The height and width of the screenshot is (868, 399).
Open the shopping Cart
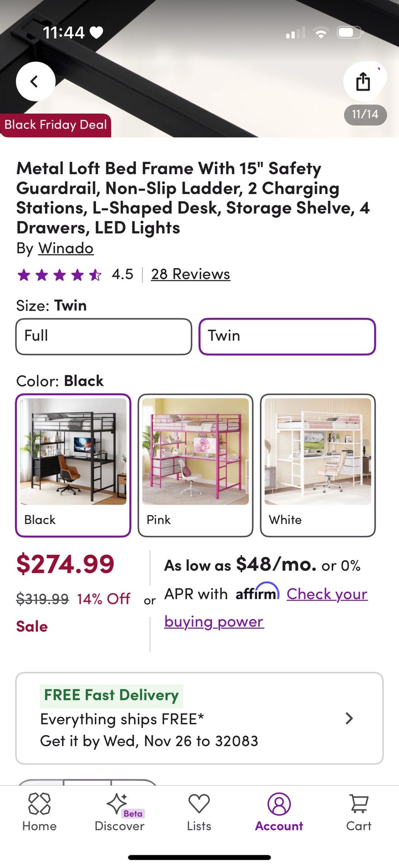pyautogui.click(x=359, y=812)
